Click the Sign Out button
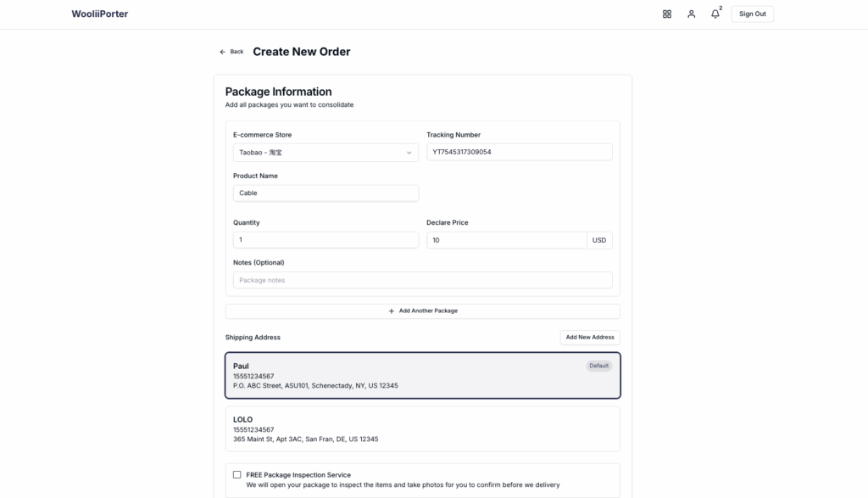This screenshot has height=498, width=868. [x=753, y=14]
